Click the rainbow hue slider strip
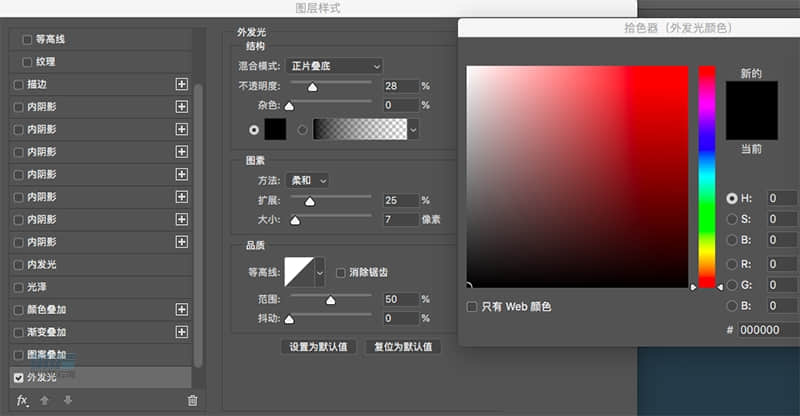Viewport: 800px width, 416px height. [x=707, y=177]
